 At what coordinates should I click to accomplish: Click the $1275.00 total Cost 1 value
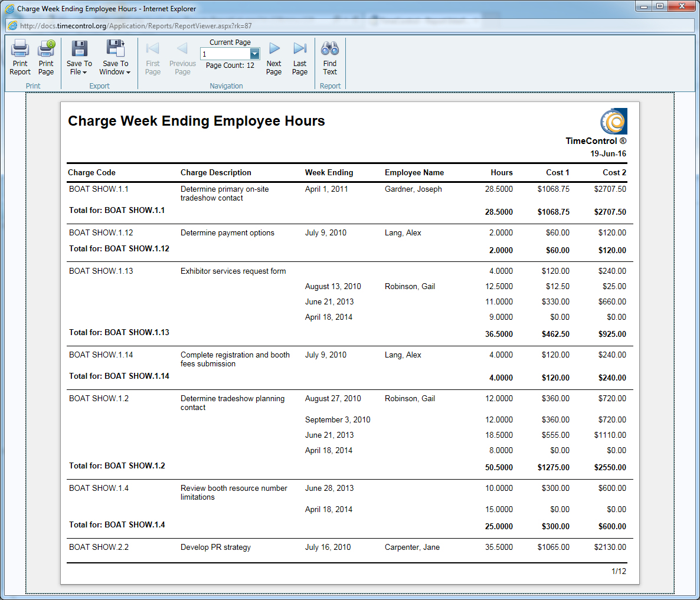pyautogui.click(x=554, y=467)
